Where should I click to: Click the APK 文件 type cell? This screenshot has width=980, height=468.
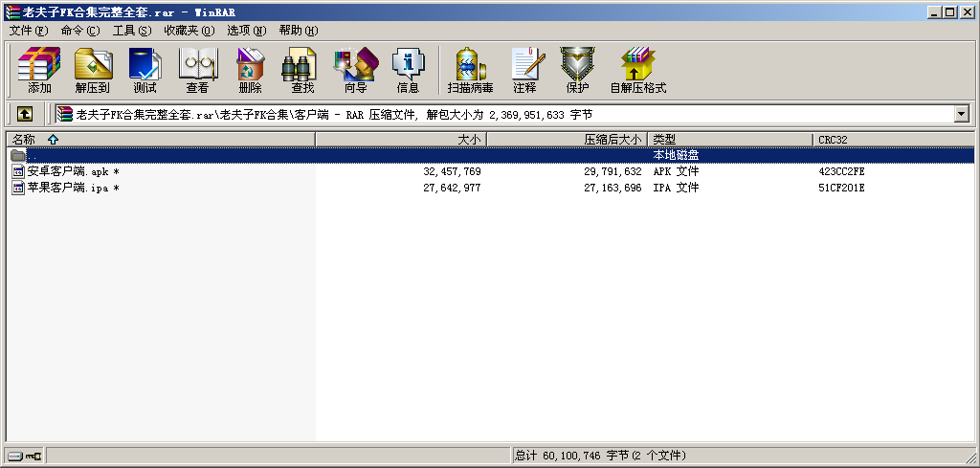pos(677,171)
